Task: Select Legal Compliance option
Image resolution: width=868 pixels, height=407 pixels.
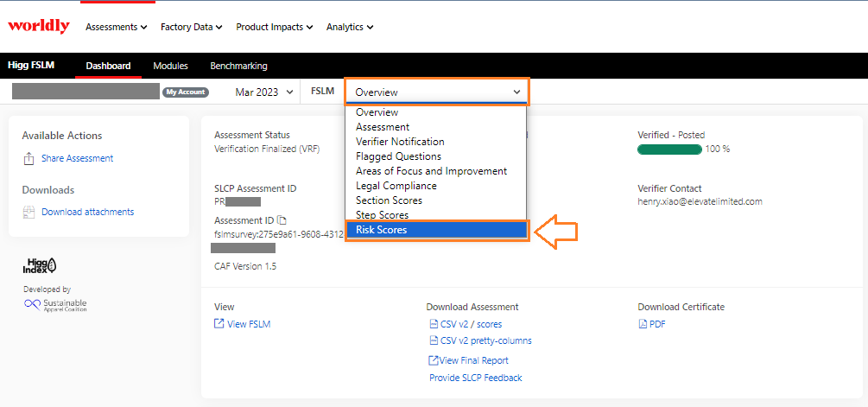Action: point(436,186)
